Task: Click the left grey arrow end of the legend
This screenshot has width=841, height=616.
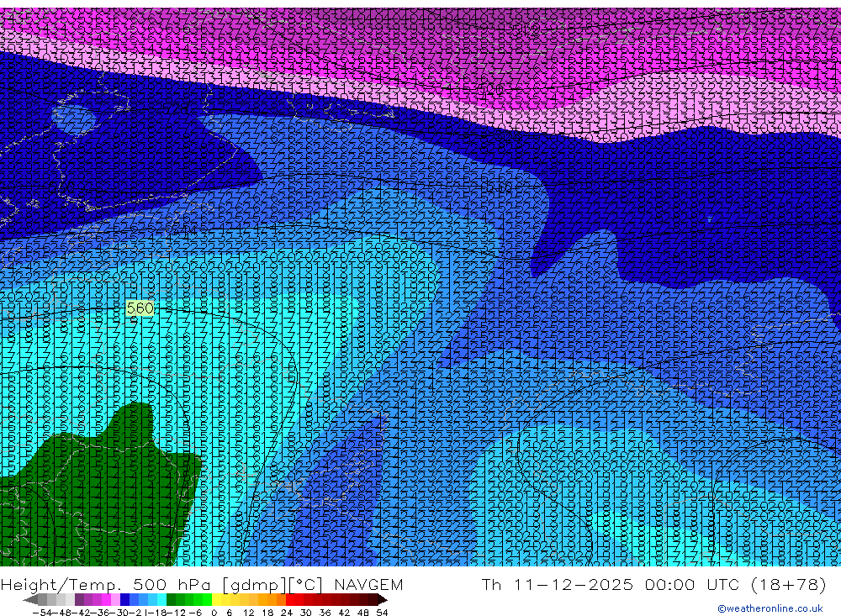Action: coord(30,599)
